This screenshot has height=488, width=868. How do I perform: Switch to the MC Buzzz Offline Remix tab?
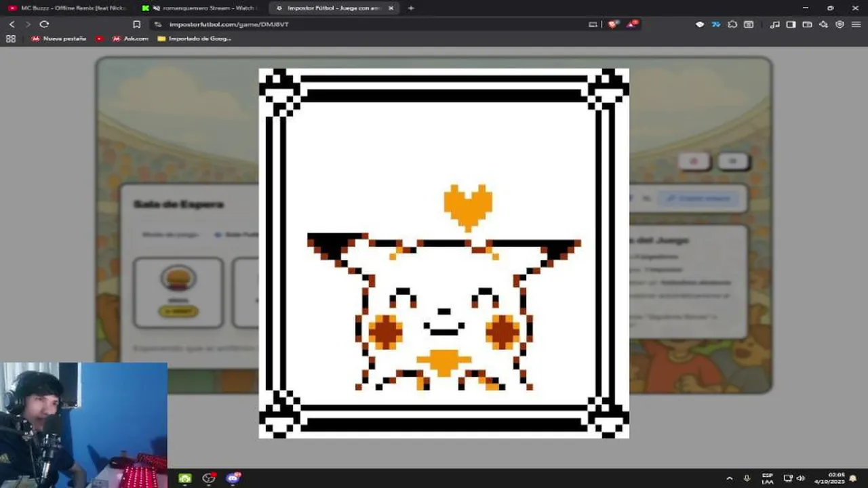[67, 8]
